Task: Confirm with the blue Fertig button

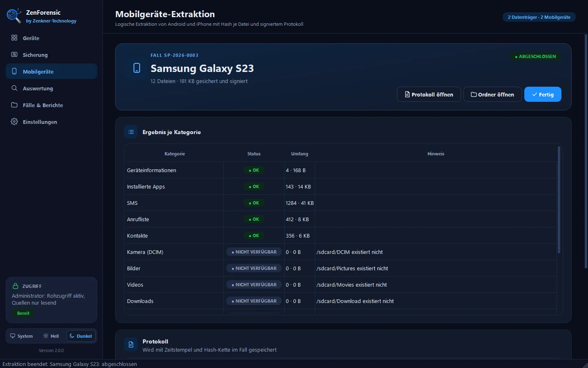Action: pos(543,94)
